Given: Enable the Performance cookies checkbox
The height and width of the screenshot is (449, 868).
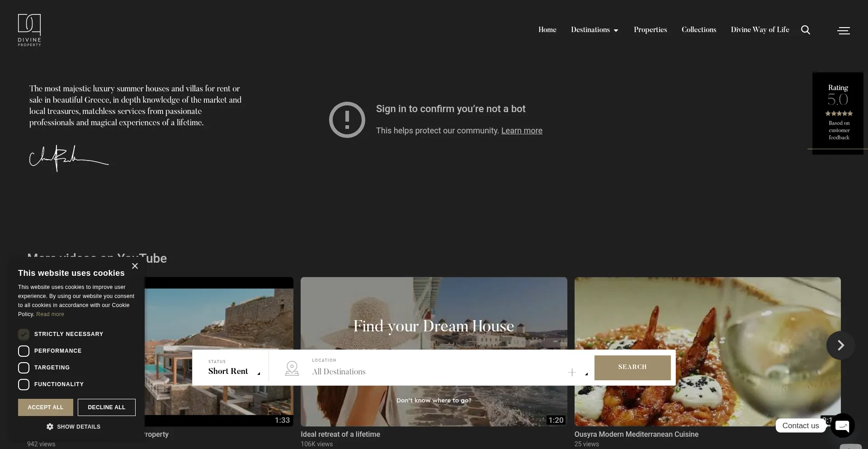Looking at the screenshot, I should pyautogui.click(x=24, y=351).
